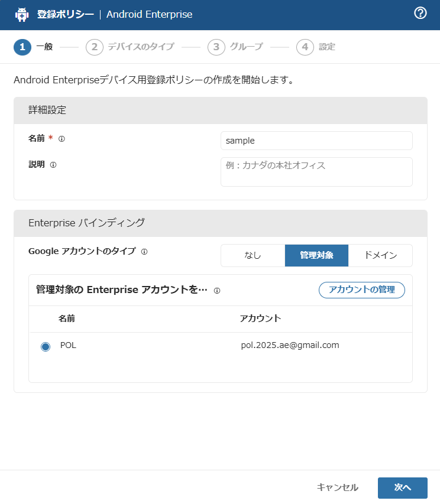
Task: Click info icon beside 管理対象の Enterprise アカウント heading
Action: coord(217,291)
